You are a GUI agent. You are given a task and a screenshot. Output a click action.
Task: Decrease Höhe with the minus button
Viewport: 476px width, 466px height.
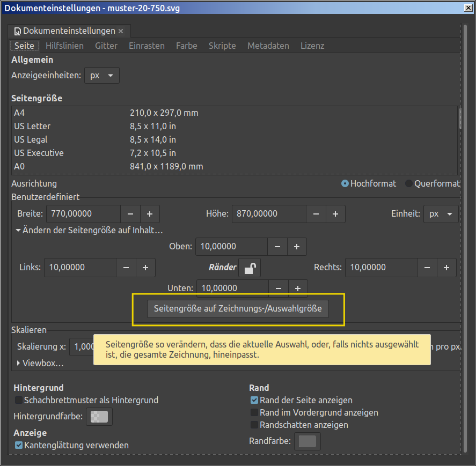[x=316, y=214]
